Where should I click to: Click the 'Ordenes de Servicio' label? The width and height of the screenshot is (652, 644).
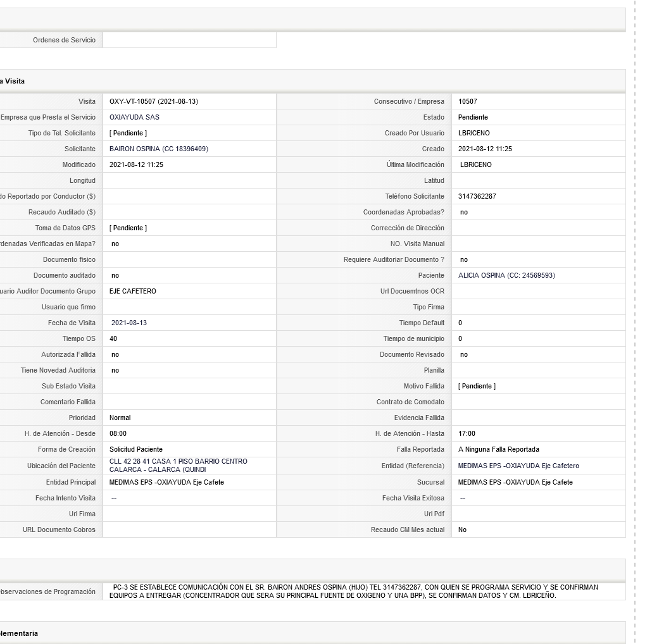tap(64, 40)
